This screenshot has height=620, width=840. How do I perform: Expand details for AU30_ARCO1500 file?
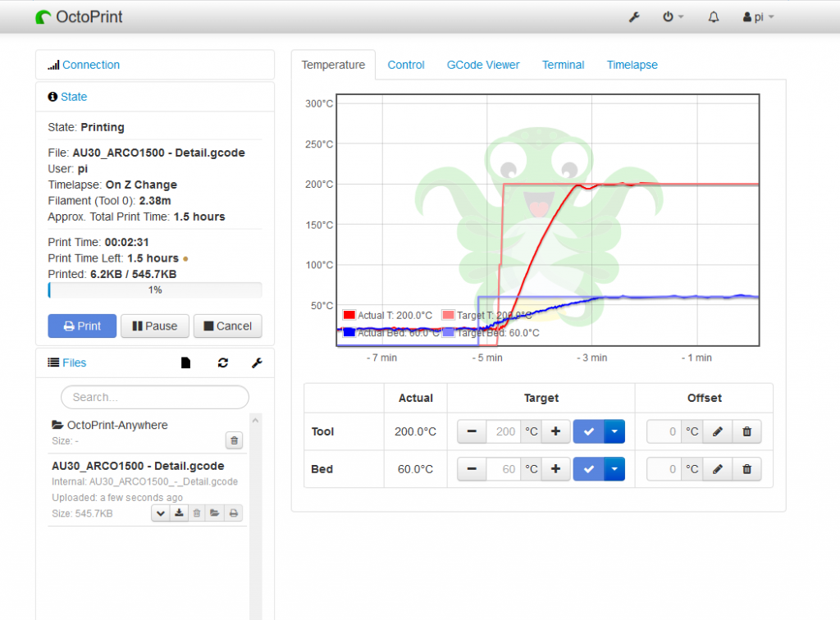tap(160, 513)
